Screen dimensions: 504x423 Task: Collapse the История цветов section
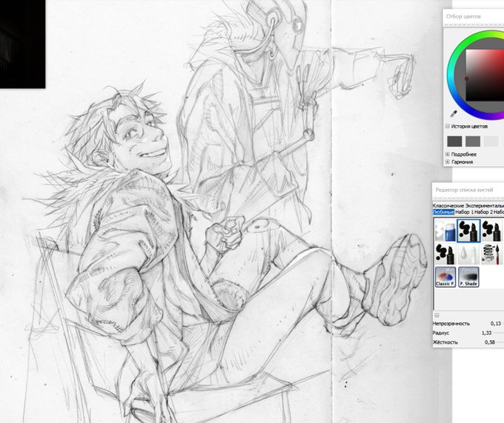[x=447, y=126]
